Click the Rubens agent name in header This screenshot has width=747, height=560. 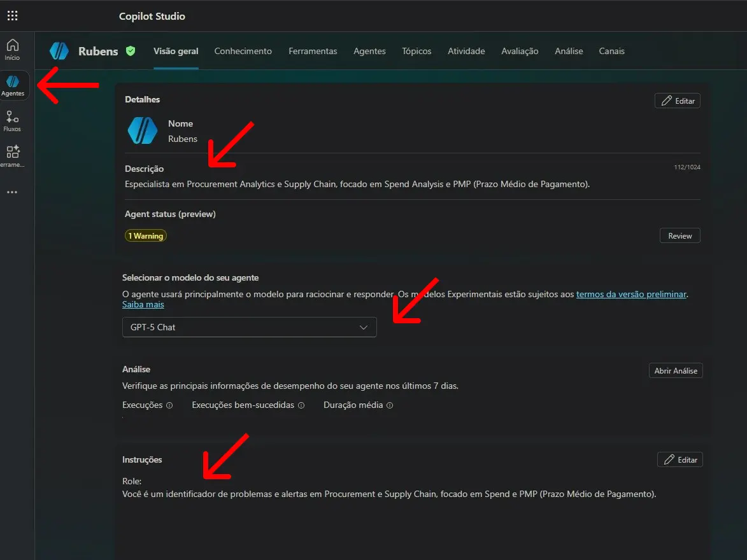98,52
